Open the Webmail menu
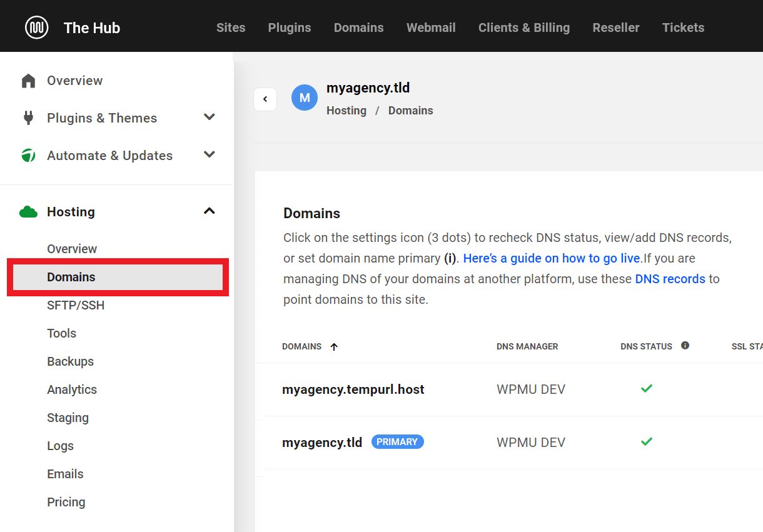This screenshot has height=532, width=763. point(431,28)
